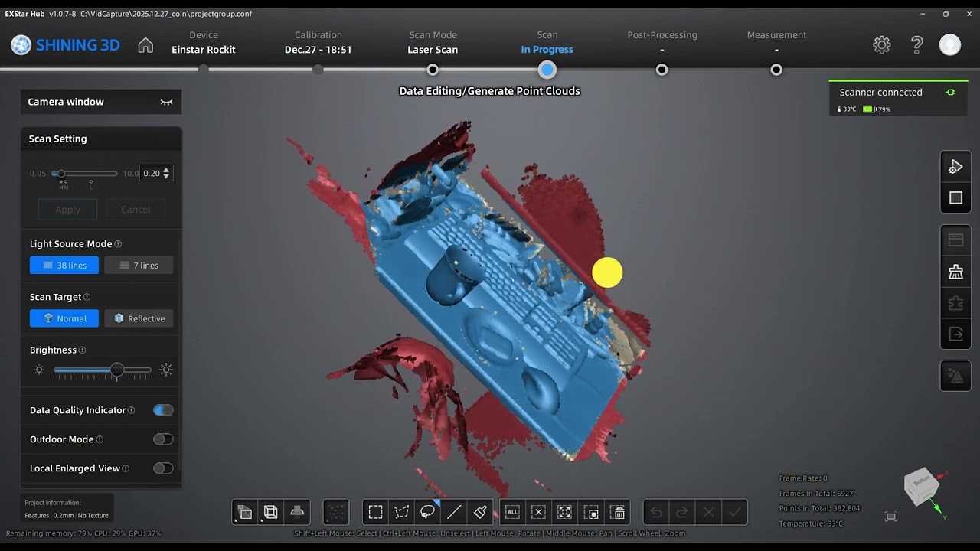Screen dimensions: 980x551
Task: Click the redo arrow icon
Action: pos(682,512)
